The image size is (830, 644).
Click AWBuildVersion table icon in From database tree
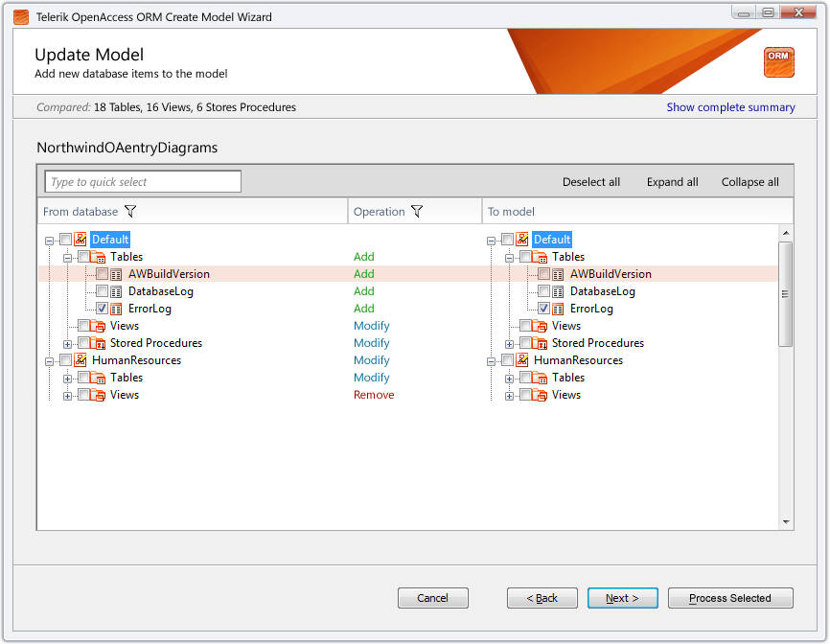(116, 274)
